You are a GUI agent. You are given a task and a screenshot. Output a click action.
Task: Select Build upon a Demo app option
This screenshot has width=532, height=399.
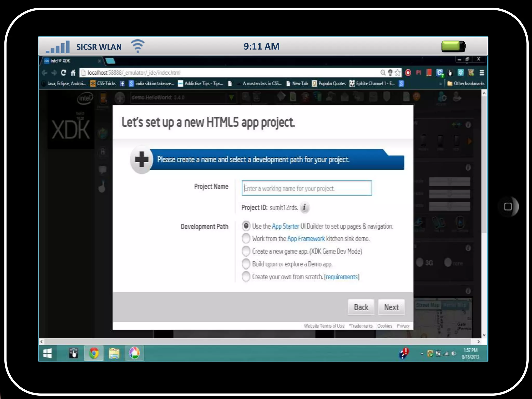[246, 264]
